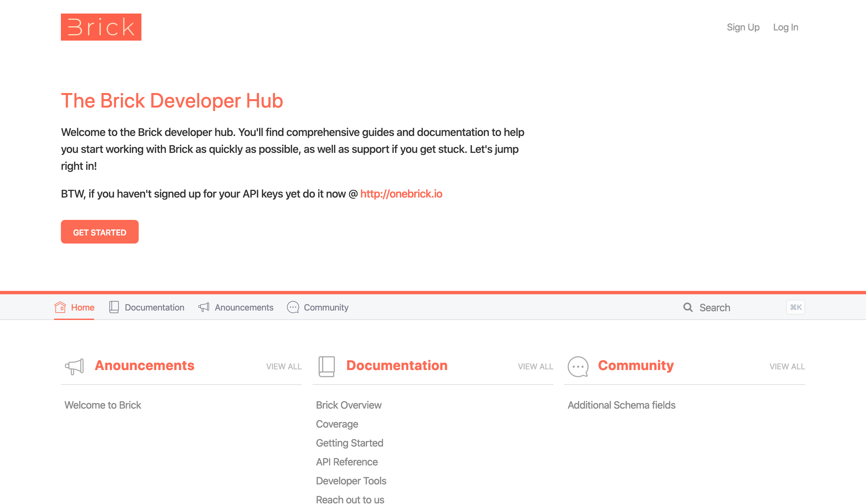The width and height of the screenshot is (866, 504).
Task: Switch to the Community tab
Action: [x=318, y=307]
